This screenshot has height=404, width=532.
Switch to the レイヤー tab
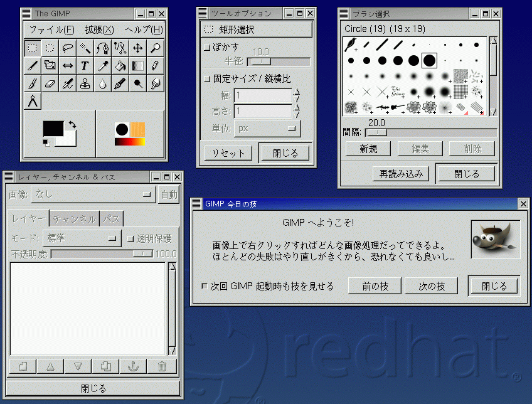tap(28, 218)
